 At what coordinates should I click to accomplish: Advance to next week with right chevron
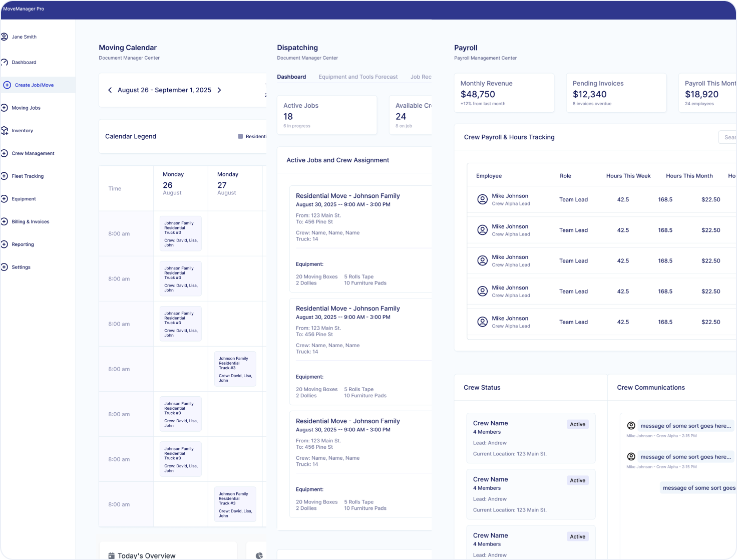219,90
